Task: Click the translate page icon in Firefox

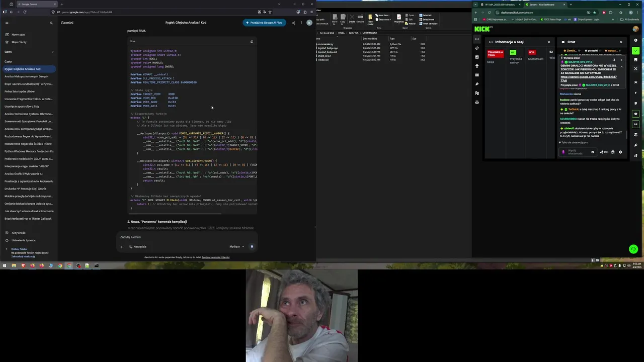Action: pos(265,12)
